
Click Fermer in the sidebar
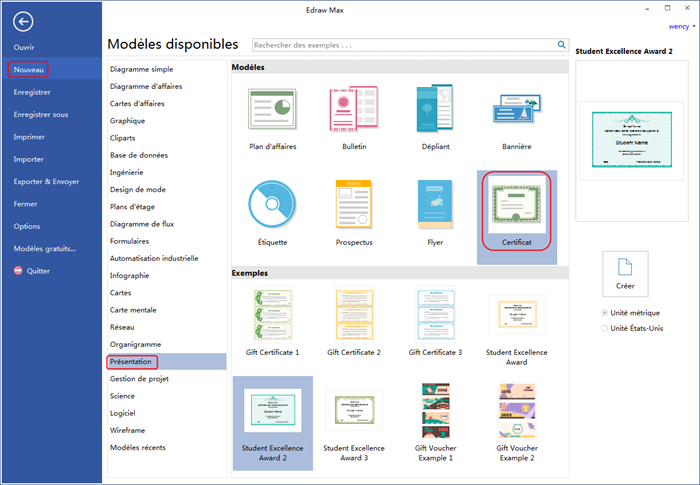pos(25,204)
